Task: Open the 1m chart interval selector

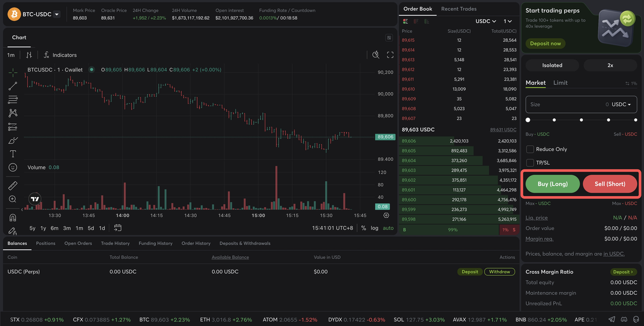Action: 11,55
